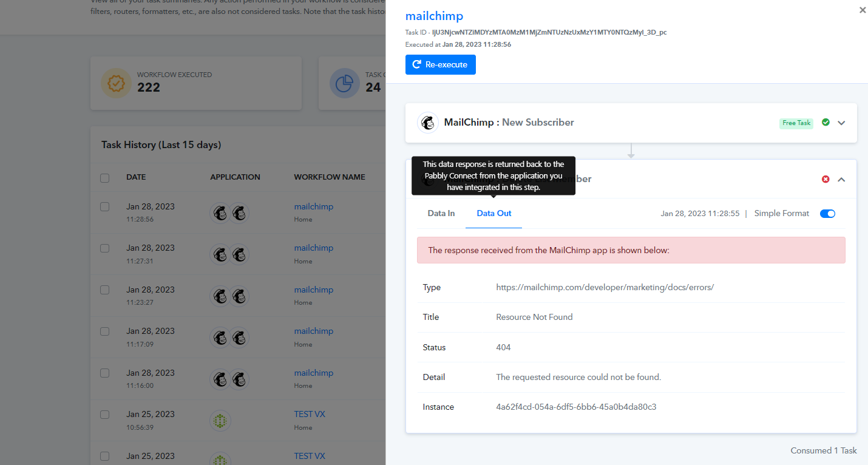Screen dimensions: 868x465
Task: Click first MailChimp icon in the 11:16:00 row
Action: 221,379
